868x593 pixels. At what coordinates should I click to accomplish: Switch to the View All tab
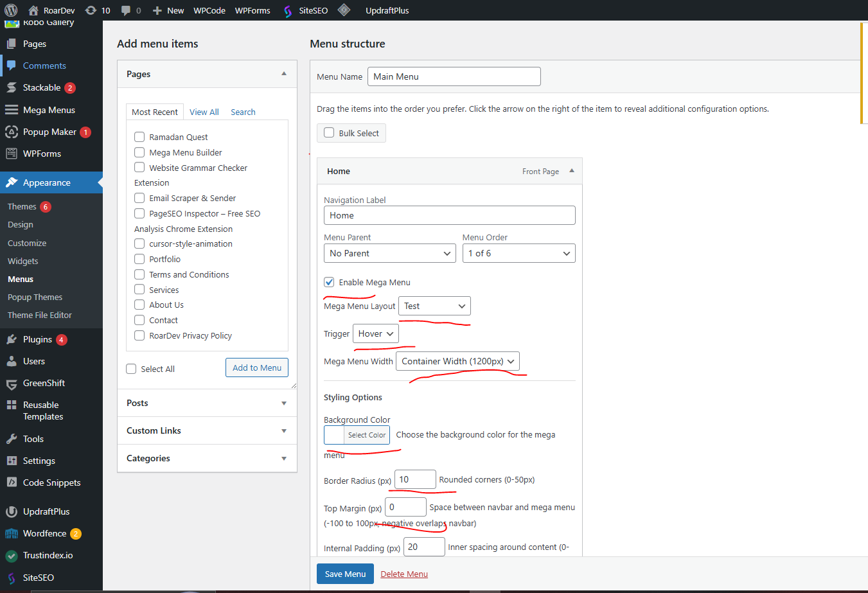[204, 112]
